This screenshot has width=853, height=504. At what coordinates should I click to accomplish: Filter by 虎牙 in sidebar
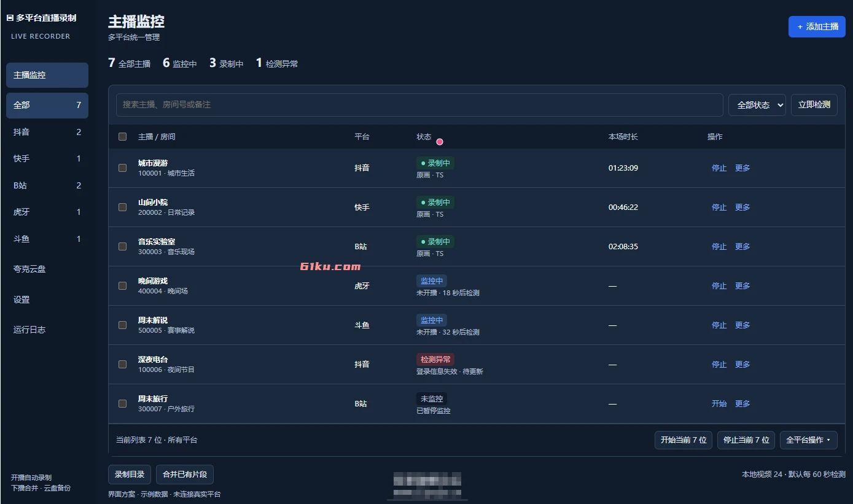tap(47, 212)
